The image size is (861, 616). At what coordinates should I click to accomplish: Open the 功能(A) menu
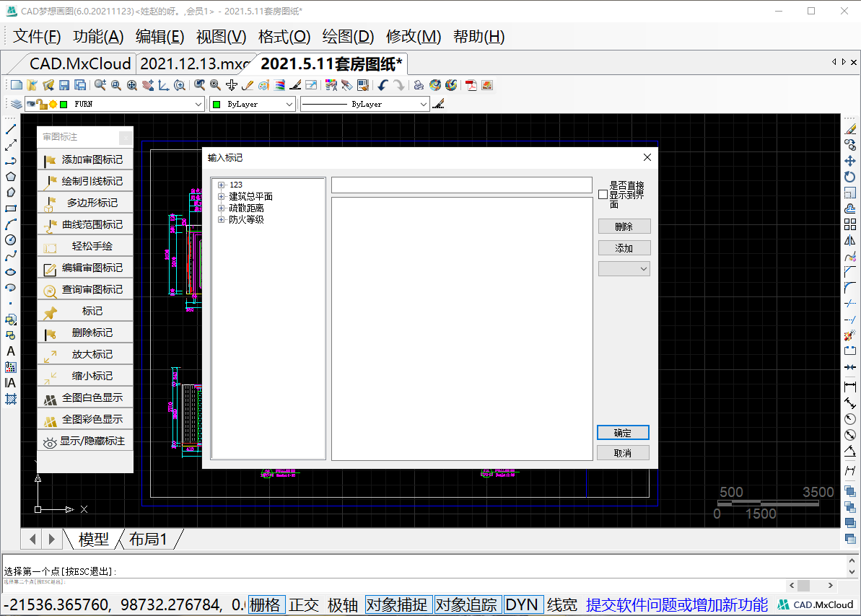(98, 37)
